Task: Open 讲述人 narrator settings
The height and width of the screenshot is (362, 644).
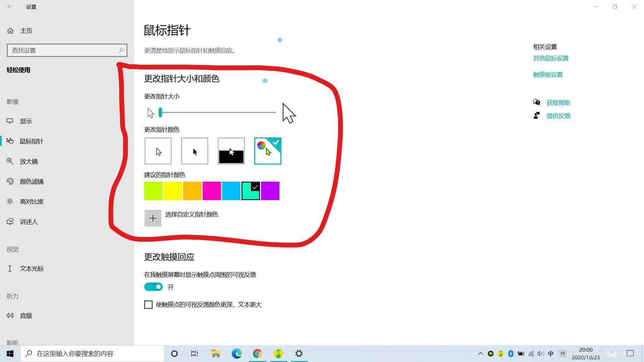Action: click(x=22, y=222)
